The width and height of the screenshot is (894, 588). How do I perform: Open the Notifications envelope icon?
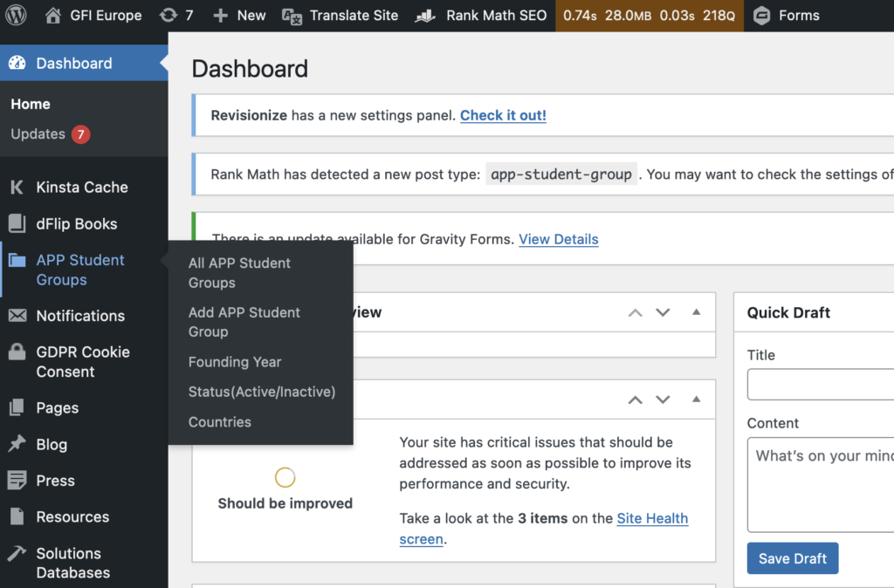coord(17,316)
